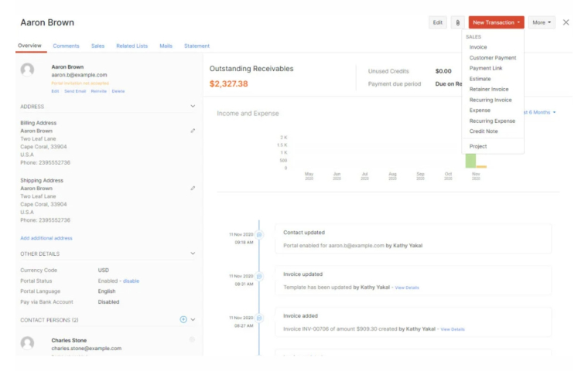Click Aaron Brown's profile avatar
The image size is (588, 371).
[27, 70]
